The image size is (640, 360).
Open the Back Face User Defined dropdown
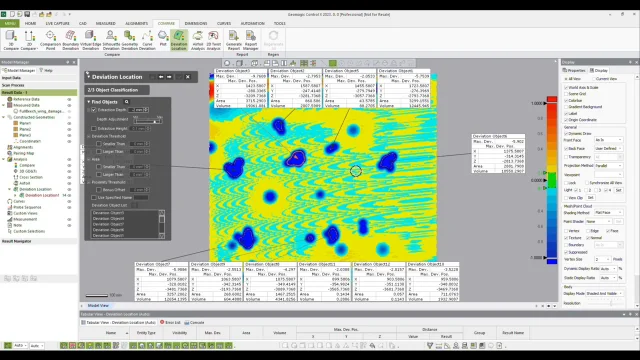pyautogui.click(x=608, y=149)
